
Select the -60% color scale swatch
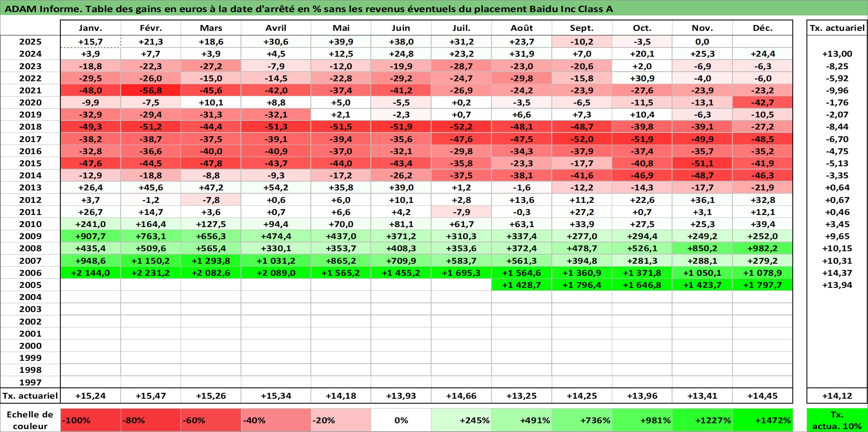pyautogui.click(x=211, y=420)
